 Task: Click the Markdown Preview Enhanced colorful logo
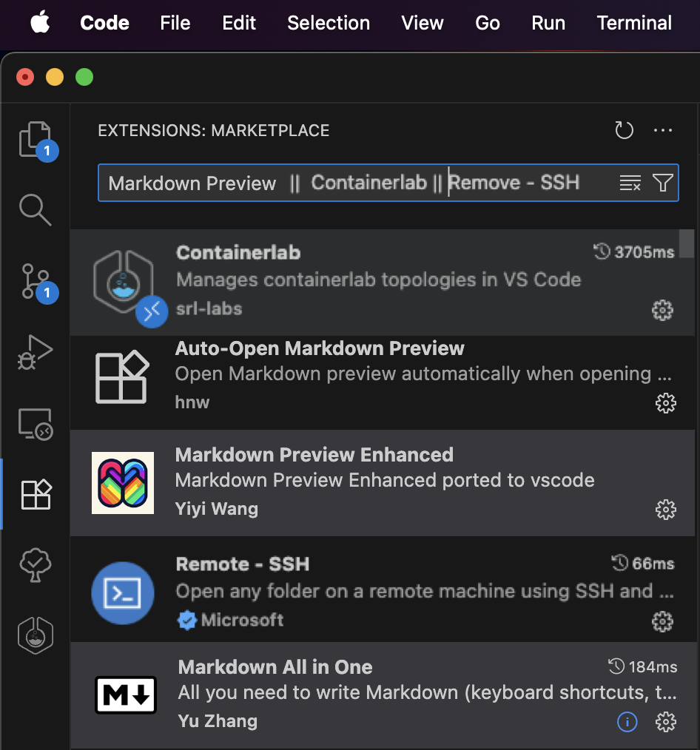click(x=123, y=483)
